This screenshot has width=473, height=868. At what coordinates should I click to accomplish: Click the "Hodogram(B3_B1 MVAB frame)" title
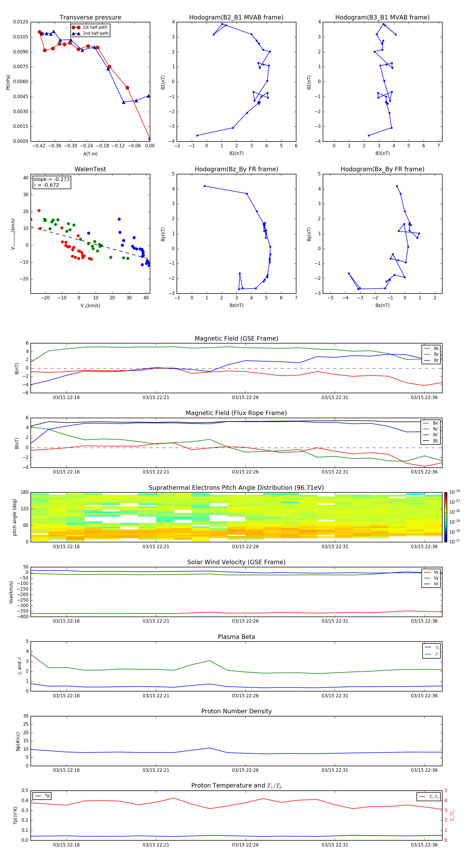pyautogui.click(x=382, y=18)
